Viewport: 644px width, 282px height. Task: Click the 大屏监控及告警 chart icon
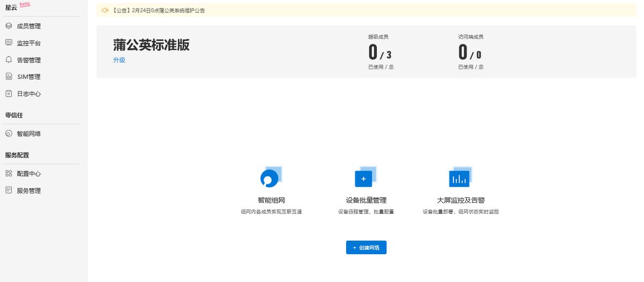point(459,177)
